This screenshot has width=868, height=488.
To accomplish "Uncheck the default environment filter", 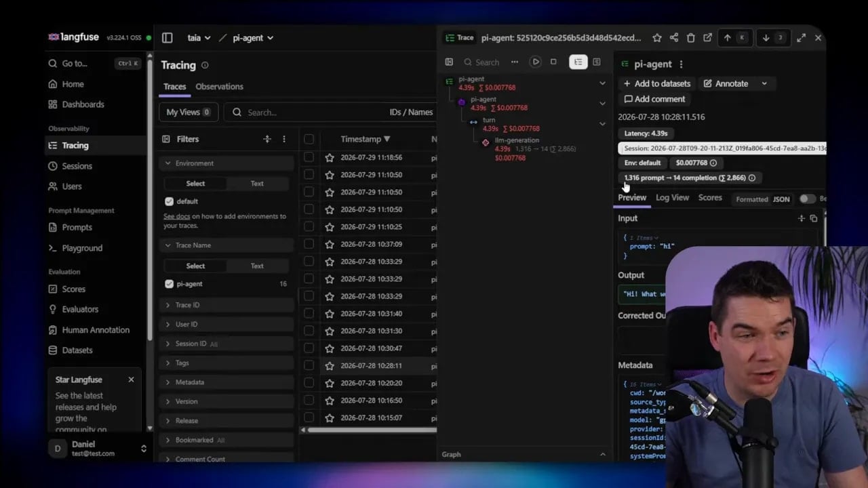I will (169, 201).
